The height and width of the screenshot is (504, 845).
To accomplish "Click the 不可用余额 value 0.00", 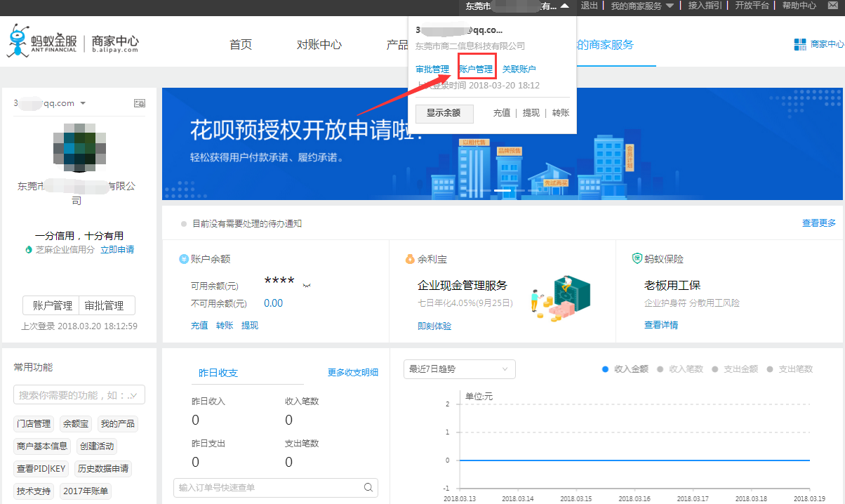I will tap(274, 303).
